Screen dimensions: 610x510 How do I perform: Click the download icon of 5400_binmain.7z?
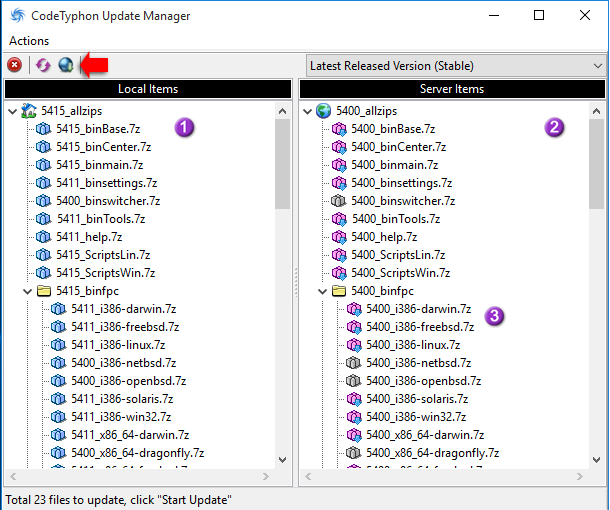[339, 165]
